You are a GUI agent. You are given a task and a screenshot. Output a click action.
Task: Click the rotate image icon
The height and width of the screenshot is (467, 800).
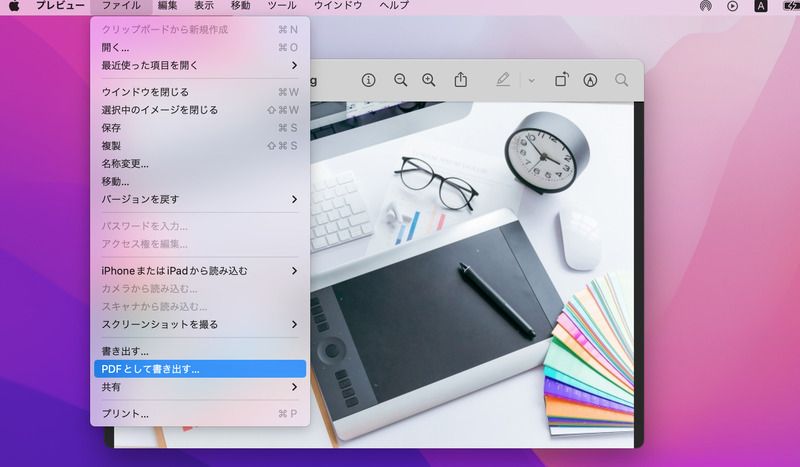click(x=562, y=80)
